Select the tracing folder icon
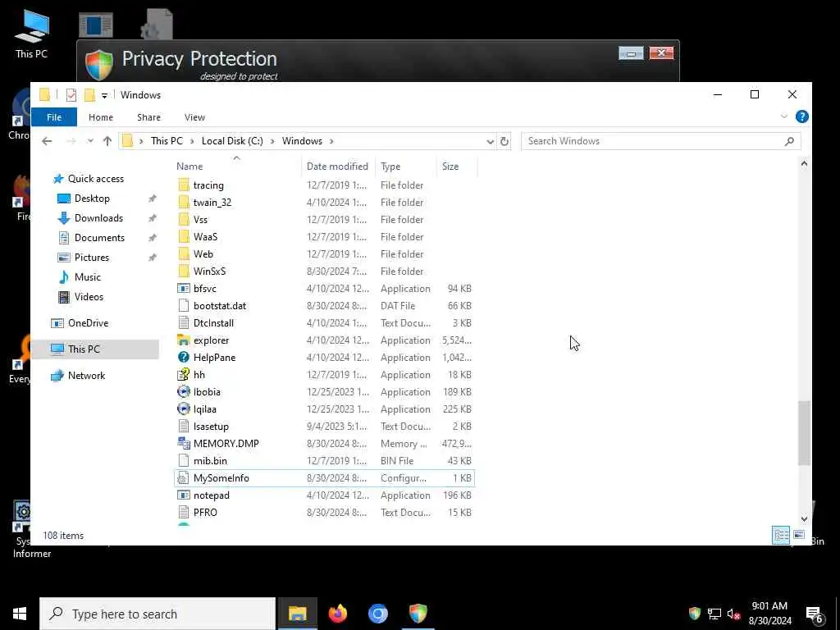Image resolution: width=840 pixels, height=630 pixels. (x=184, y=185)
